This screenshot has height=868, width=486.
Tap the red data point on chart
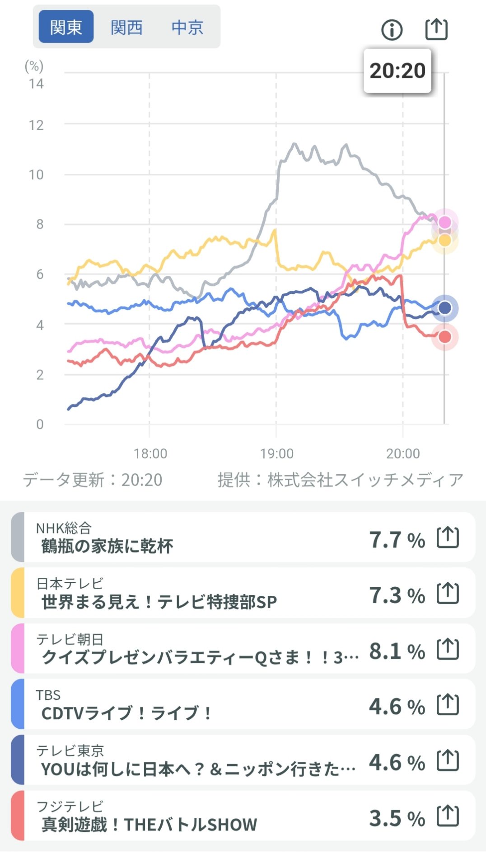tap(445, 337)
